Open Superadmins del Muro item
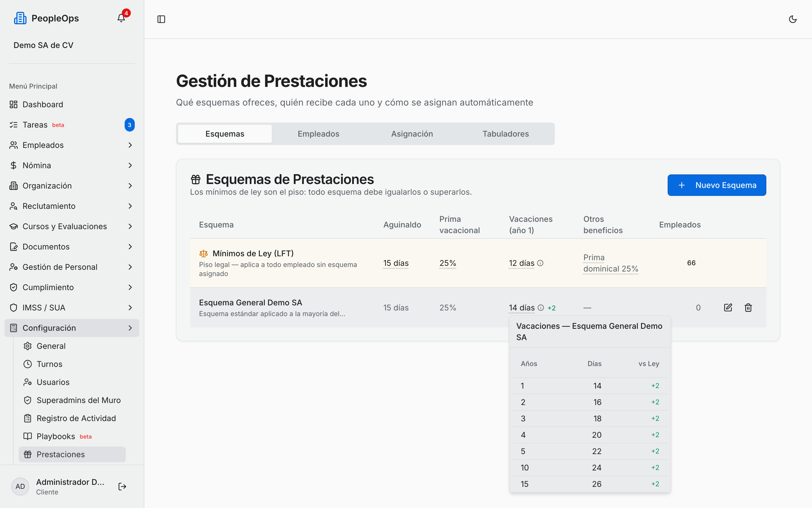This screenshot has width=812, height=508. point(72,400)
